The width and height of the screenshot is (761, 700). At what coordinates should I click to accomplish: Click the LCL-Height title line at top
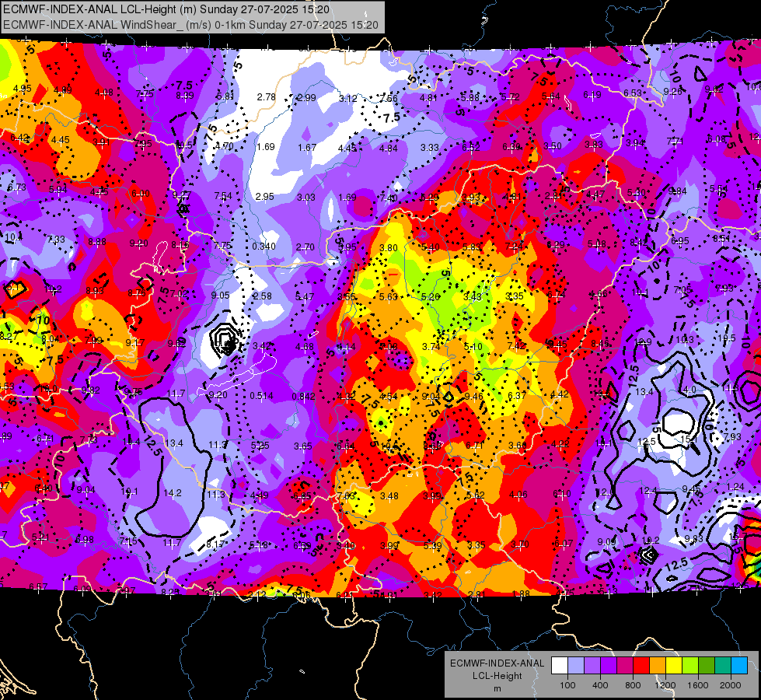point(166,9)
